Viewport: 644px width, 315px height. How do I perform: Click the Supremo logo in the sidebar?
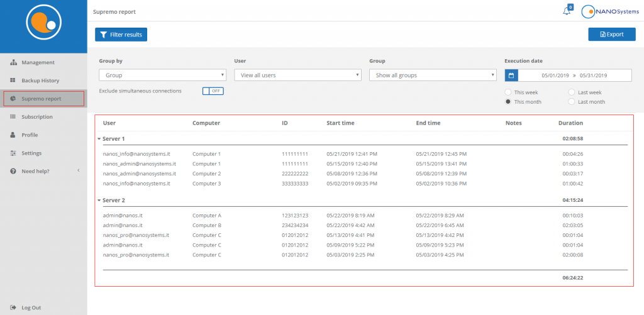(43, 22)
